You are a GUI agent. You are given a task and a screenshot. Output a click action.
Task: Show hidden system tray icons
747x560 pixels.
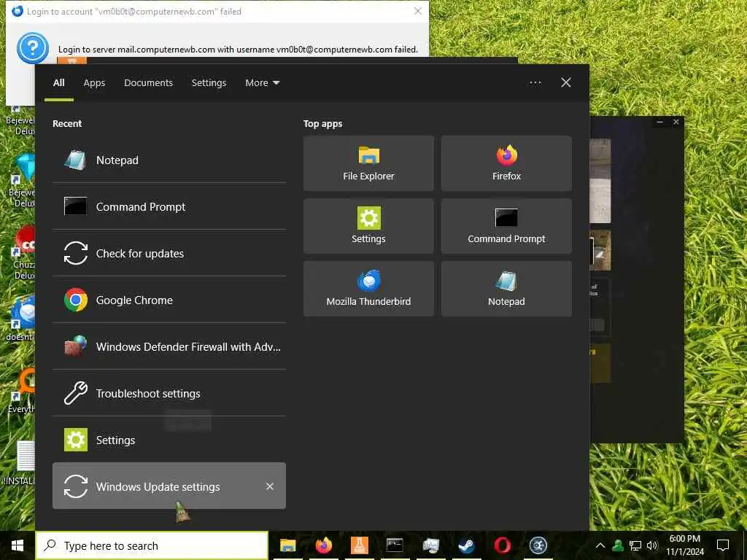click(x=600, y=545)
